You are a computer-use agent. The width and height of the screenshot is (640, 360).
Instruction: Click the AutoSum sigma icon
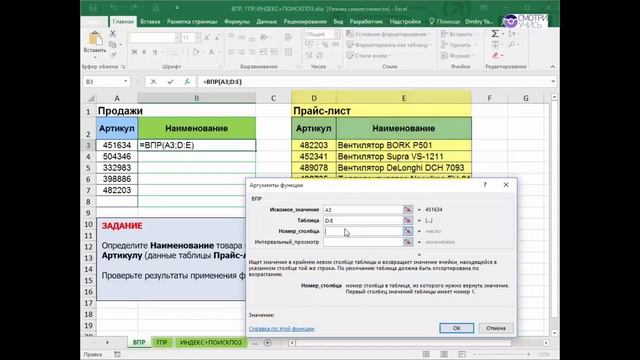pos(495,33)
